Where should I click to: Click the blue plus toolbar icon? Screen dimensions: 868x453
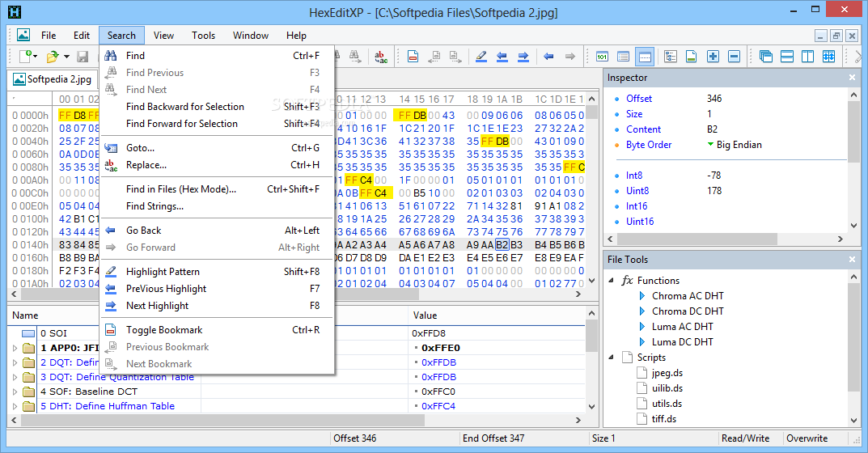pos(713,57)
